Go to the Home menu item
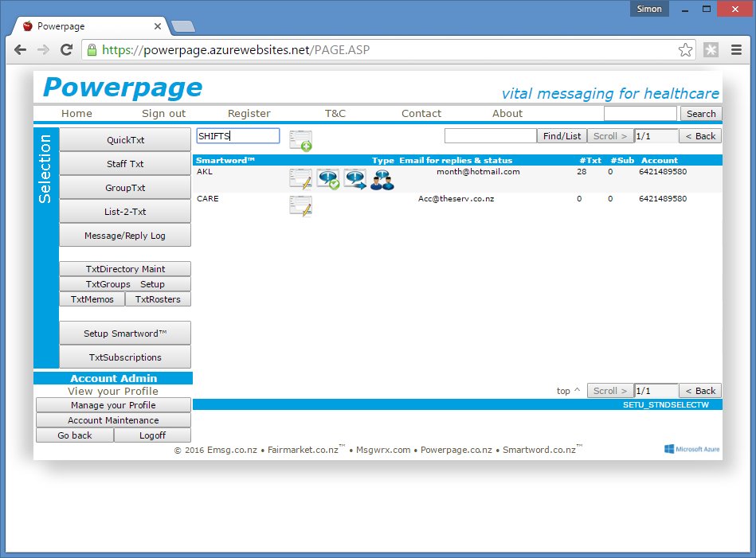The image size is (756, 558). click(x=76, y=114)
